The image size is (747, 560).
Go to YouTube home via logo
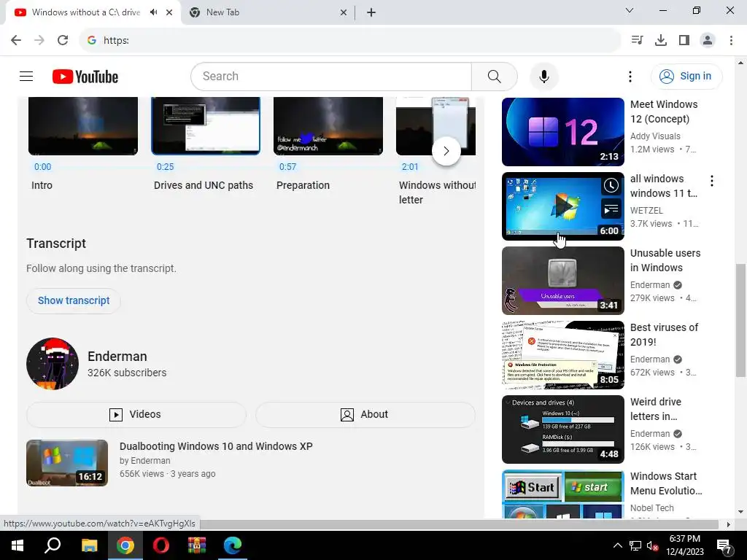[85, 77]
